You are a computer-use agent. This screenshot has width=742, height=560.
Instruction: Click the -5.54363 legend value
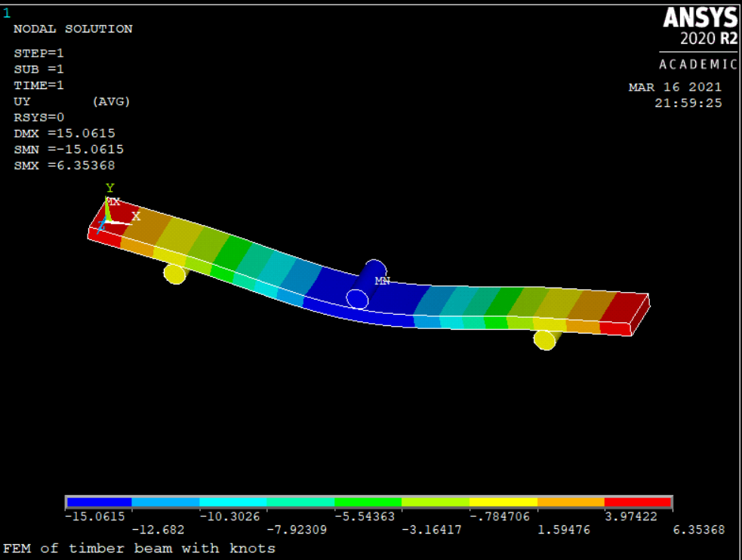[365, 516]
